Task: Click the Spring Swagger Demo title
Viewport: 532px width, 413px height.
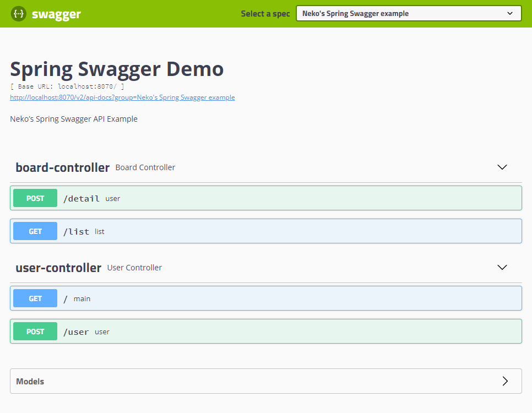Action: [x=117, y=69]
